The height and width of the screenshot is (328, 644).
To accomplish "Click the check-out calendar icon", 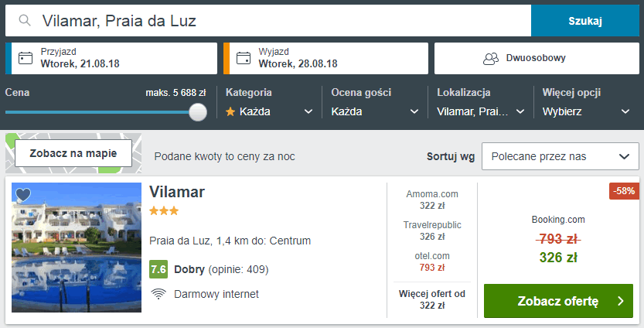I will click(244, 58).
